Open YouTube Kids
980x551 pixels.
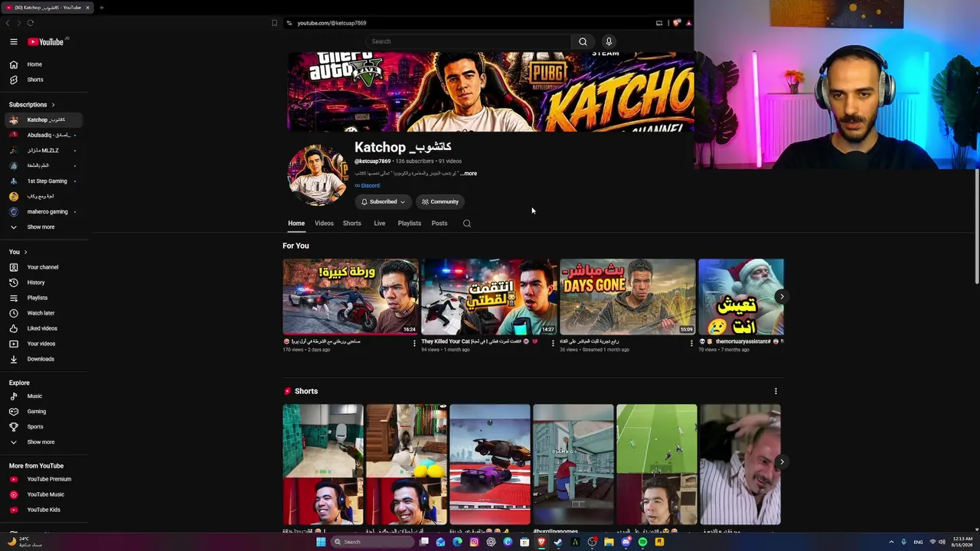(44, 510)
